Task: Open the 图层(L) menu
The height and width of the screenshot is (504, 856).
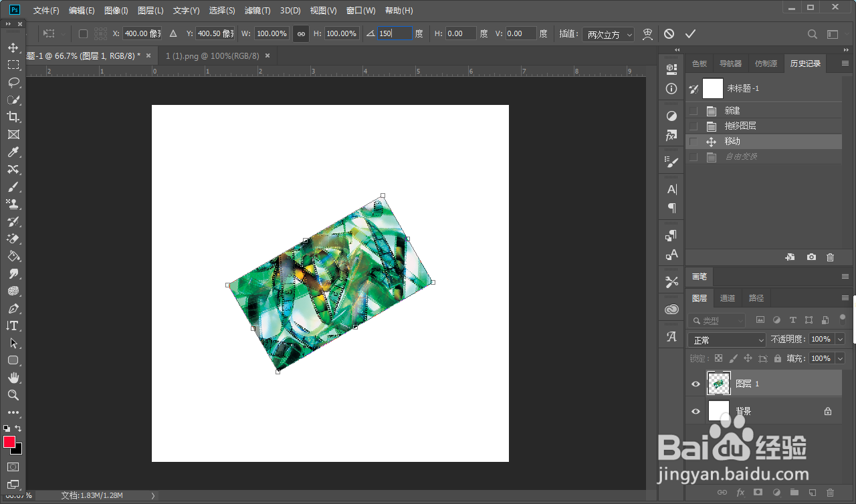Action: tap(150, 11)
